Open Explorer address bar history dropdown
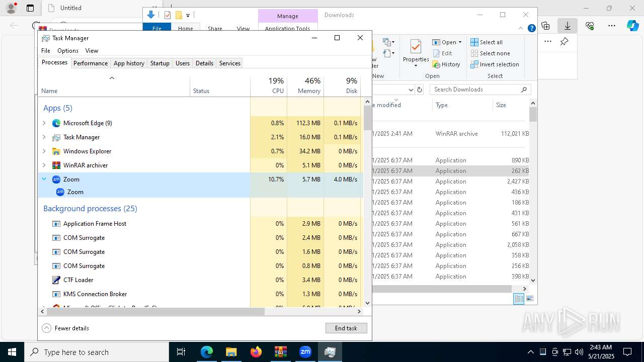The image size is (644, 362). pos(411,89)
